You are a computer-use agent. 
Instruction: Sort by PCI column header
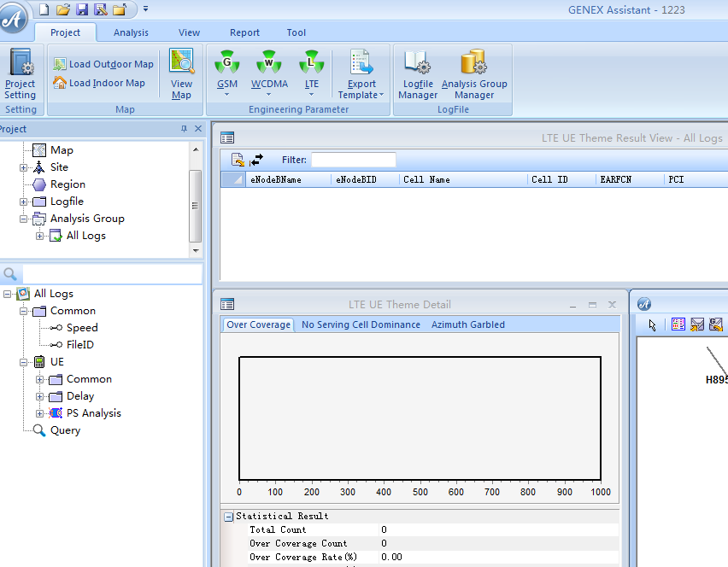(x=696, y=179)
